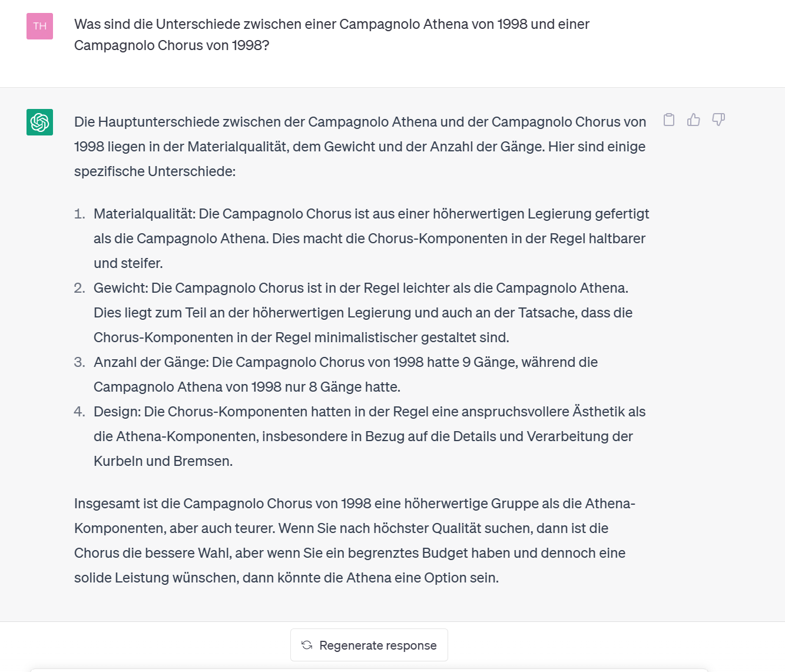
Task: Click the green ChatGPT logo avatar
Action: coord(39,122)
